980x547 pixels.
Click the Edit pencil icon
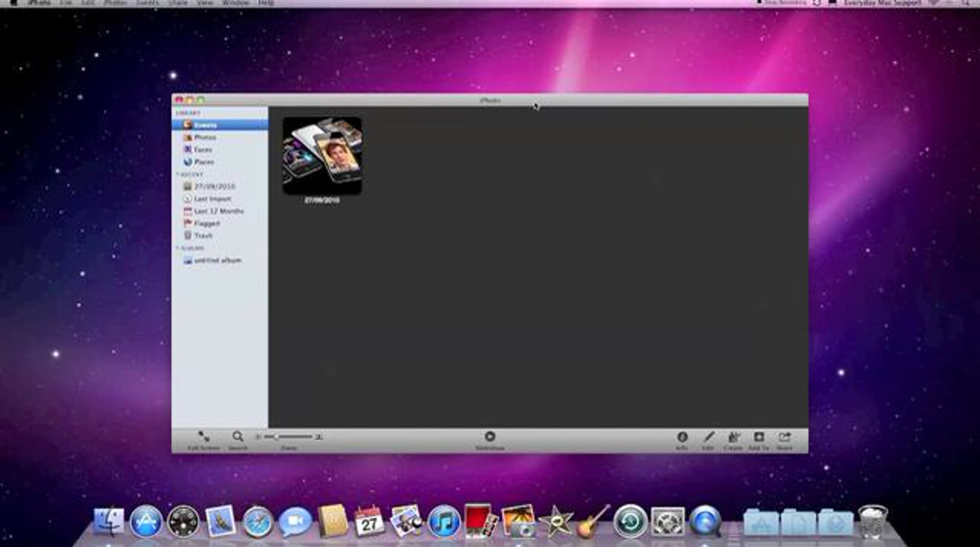coord(708,438)
